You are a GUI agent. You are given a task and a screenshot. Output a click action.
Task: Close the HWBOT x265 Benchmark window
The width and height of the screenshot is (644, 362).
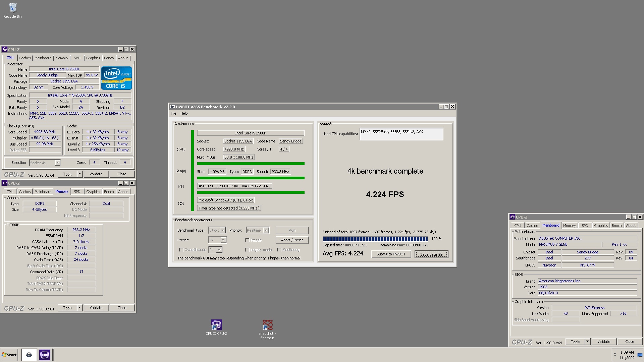tap(452, 107)
